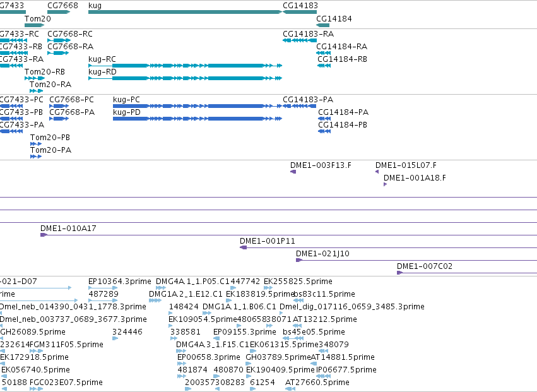This screenshot has width=537, height=392.
Task: Open the 481874 EST feature
Action: tap(182, 376)
